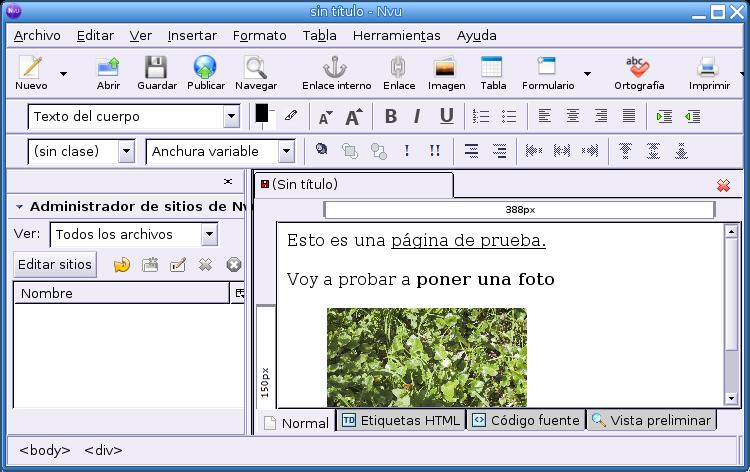Open the Formato menu

click(x=259, y=36)
